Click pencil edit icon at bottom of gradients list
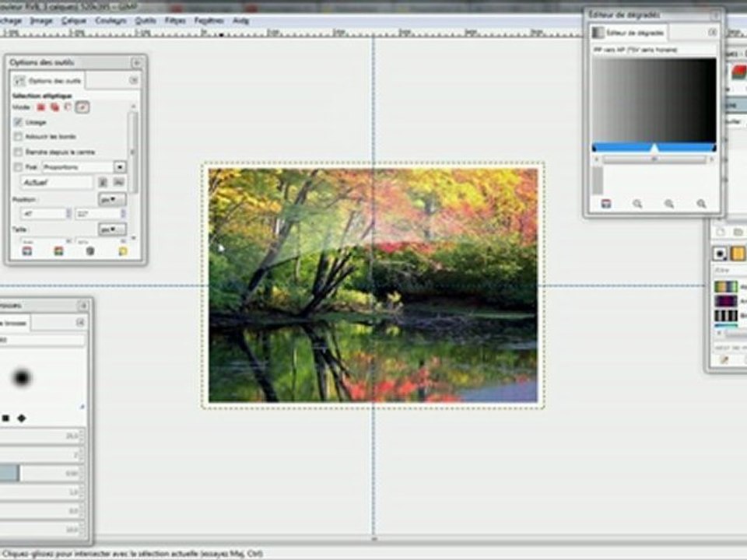This screenshot has height=560, width=747. coord(724,360)
